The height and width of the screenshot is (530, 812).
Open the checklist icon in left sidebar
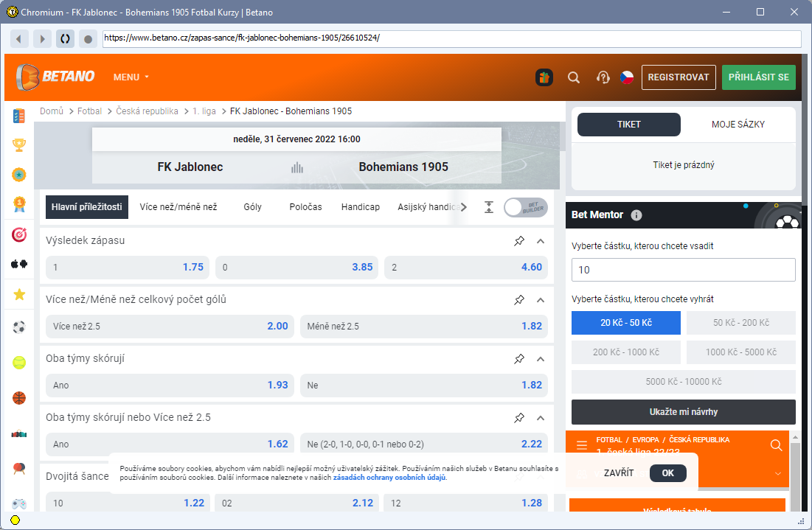coord(19,116)
